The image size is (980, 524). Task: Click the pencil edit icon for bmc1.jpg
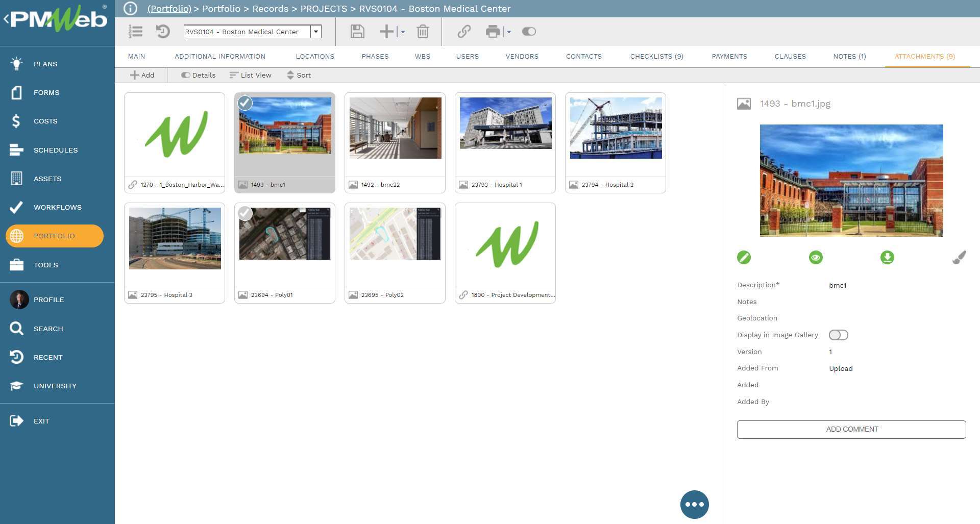point(744,258)
